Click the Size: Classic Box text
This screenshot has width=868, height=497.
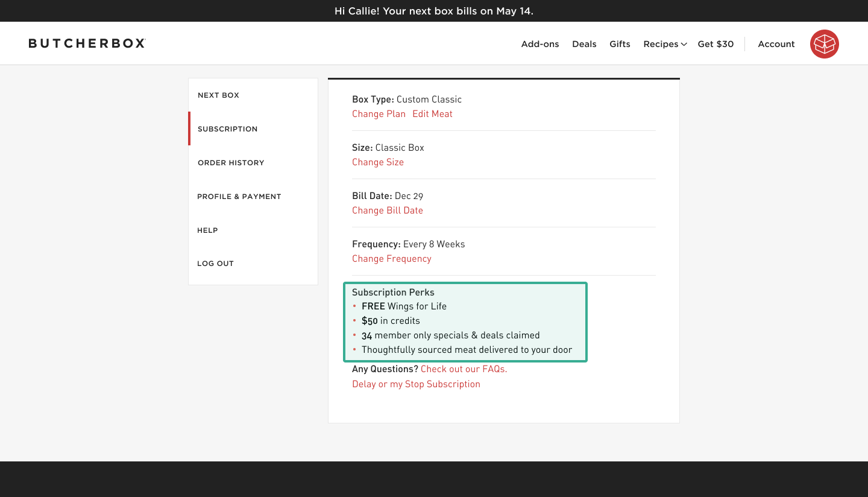[388, 148]
